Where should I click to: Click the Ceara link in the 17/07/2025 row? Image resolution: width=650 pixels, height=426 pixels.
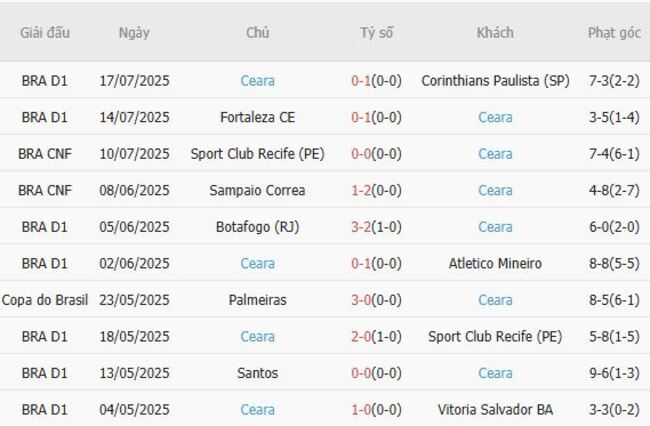257,81
